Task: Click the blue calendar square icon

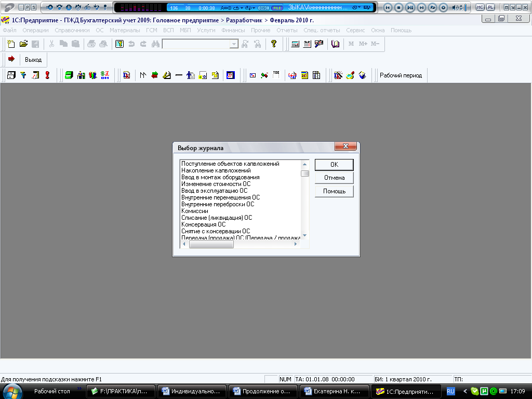Action: tap(230, 75)
